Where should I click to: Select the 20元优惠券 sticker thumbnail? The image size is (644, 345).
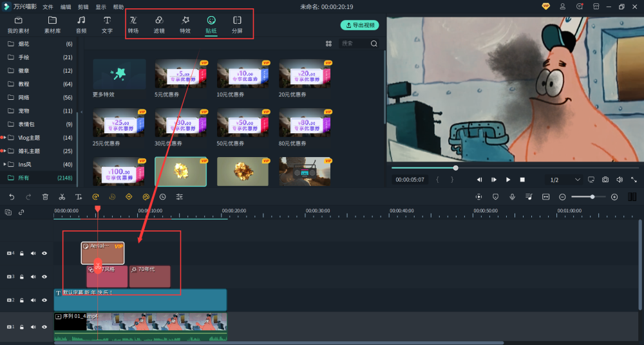[305, 74]
